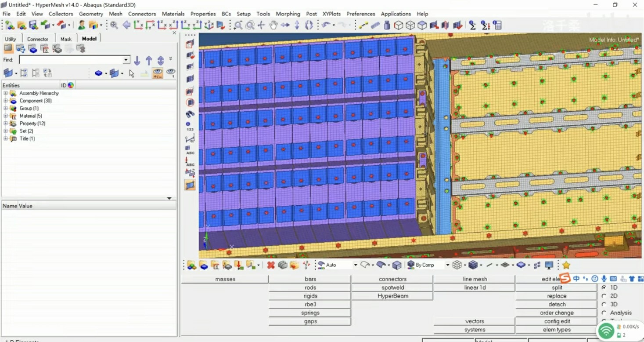Open the Morphing menu
The image size is (644, 342).
coord(288,14)
